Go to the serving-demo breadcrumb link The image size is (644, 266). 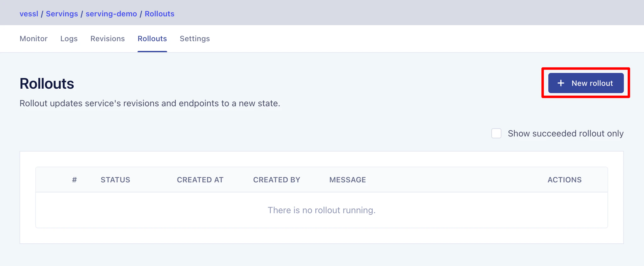[111, 14]
